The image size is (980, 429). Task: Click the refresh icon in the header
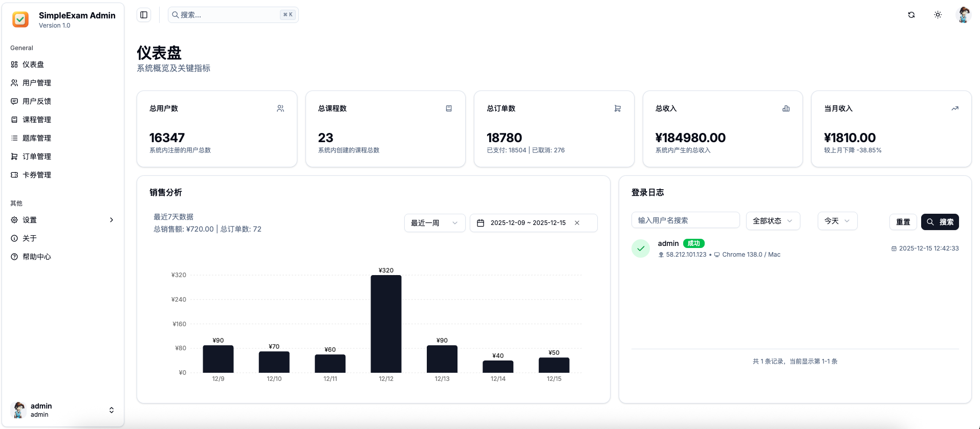coord(911,15)
